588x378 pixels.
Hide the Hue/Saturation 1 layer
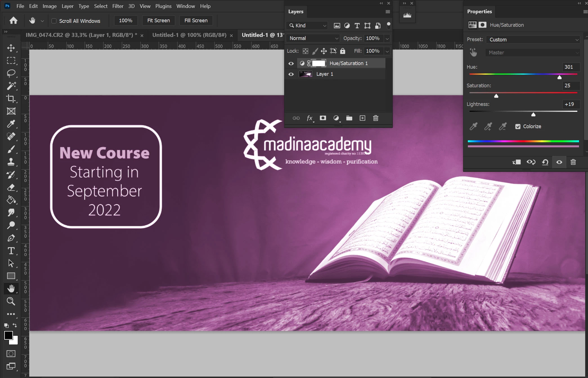coord(291,63)
